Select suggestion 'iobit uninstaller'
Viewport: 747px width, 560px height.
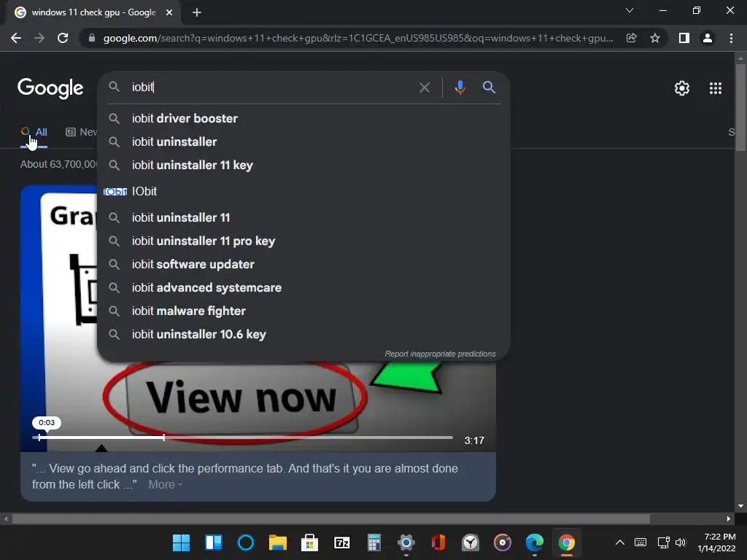303,141
